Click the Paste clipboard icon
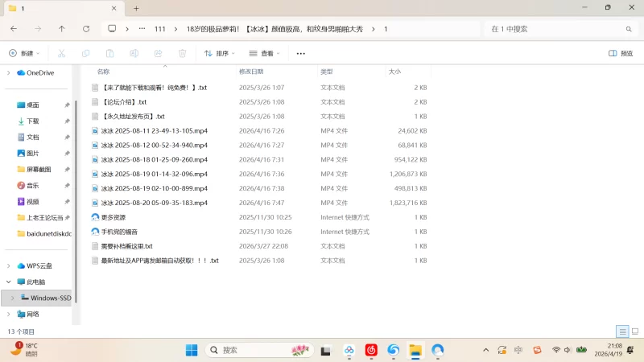This screenshot has width=644, height=362. tap(109, 53)
